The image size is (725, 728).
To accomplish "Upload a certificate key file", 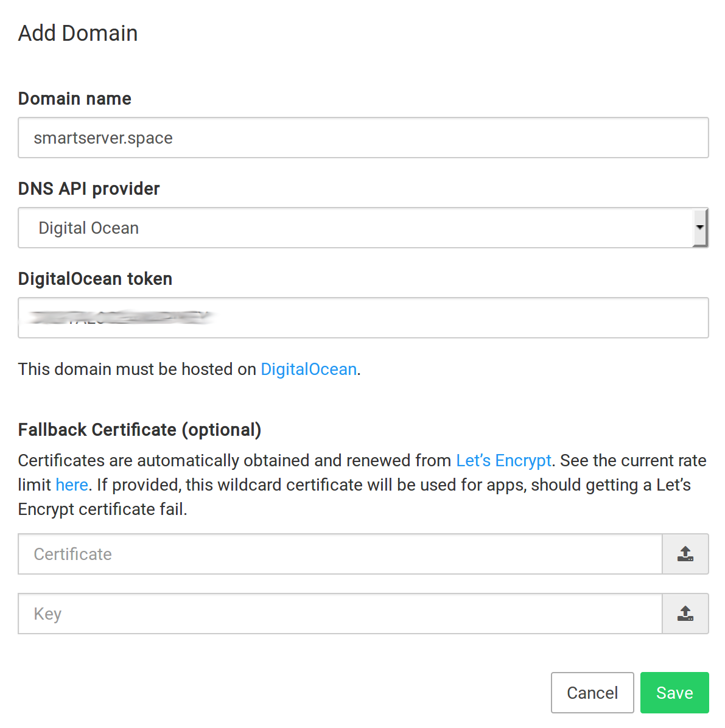I will (685, 614).
